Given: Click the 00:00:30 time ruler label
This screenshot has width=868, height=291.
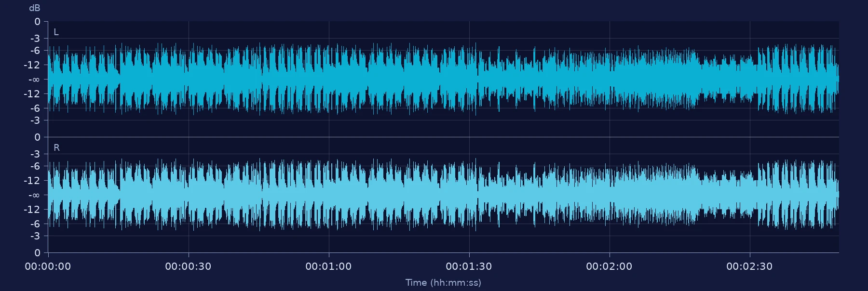Looking at the screenshot, I should [x=188, y=266].
